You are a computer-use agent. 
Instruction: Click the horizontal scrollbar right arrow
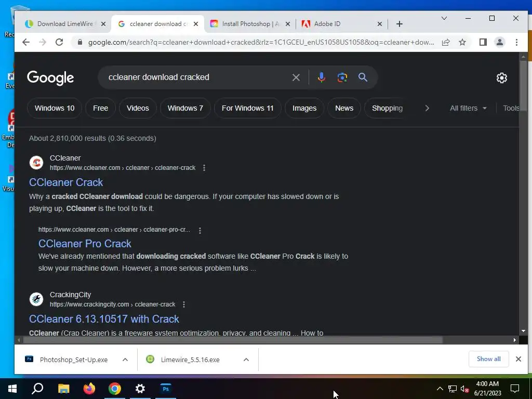coord(515,340)
